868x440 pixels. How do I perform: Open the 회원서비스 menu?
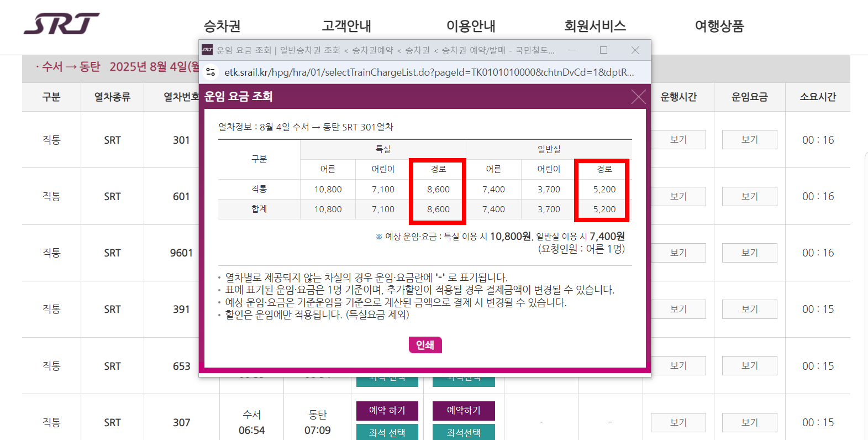595,26
